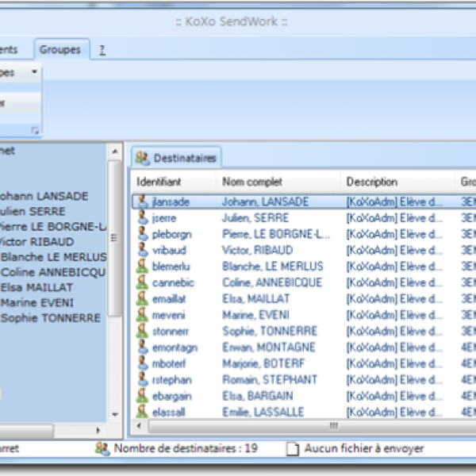The height and width of the screenshot is (476, 476).
Task: Click the horizontal scrollbar under recipients table
Action: 301,426
